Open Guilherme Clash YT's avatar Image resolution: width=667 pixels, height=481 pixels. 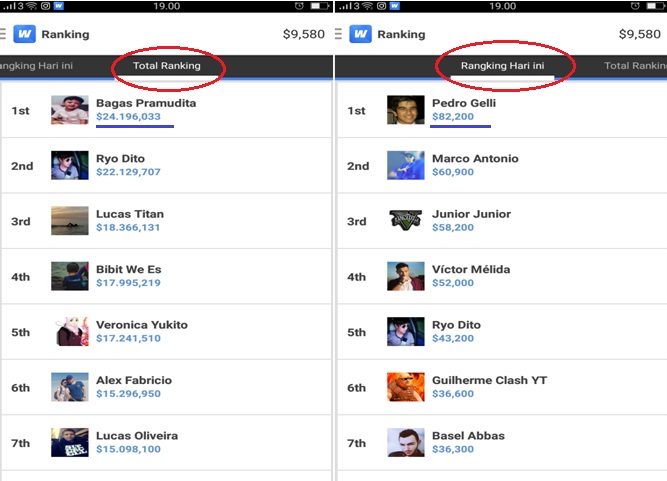click(x=405, y=387)
